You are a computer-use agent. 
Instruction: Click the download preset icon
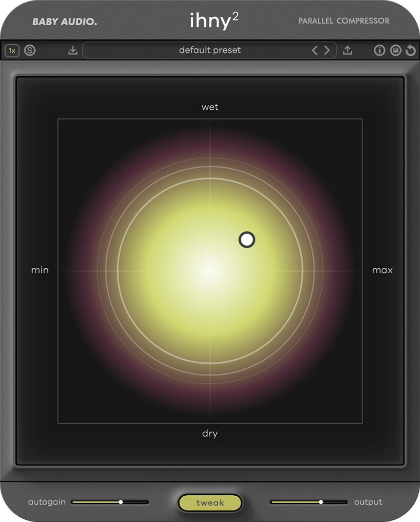(x=73, y=50)
